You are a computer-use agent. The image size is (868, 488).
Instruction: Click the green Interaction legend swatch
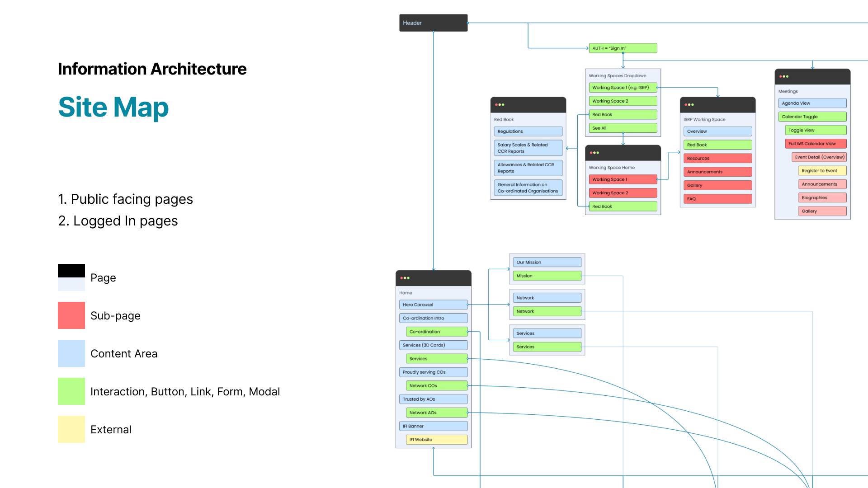pyautogui.click(x=71, y=391)
